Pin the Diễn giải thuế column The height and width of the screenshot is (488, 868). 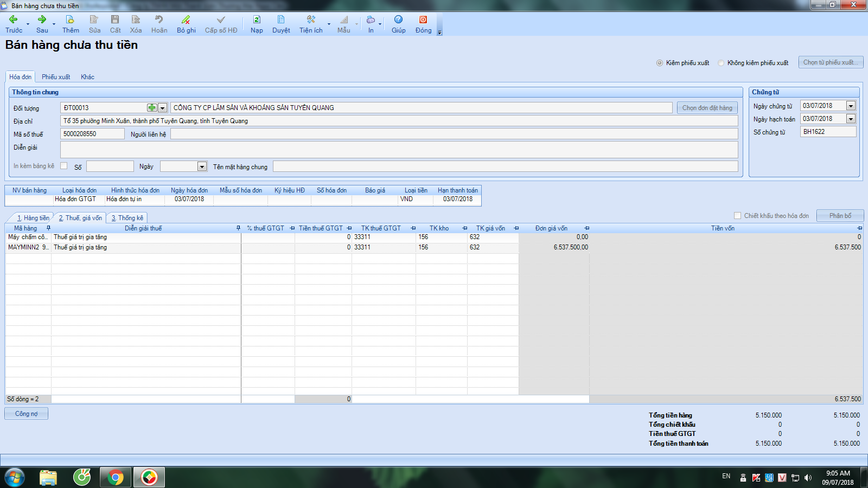(238, 228)
